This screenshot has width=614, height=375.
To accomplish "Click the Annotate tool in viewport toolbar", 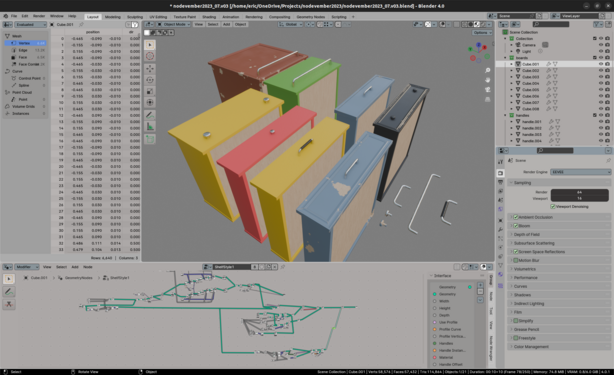I will pos(150,115).
